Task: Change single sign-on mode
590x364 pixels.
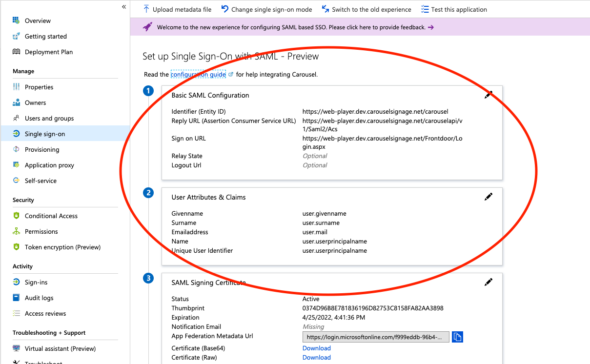Action: (x=266, y=9)
